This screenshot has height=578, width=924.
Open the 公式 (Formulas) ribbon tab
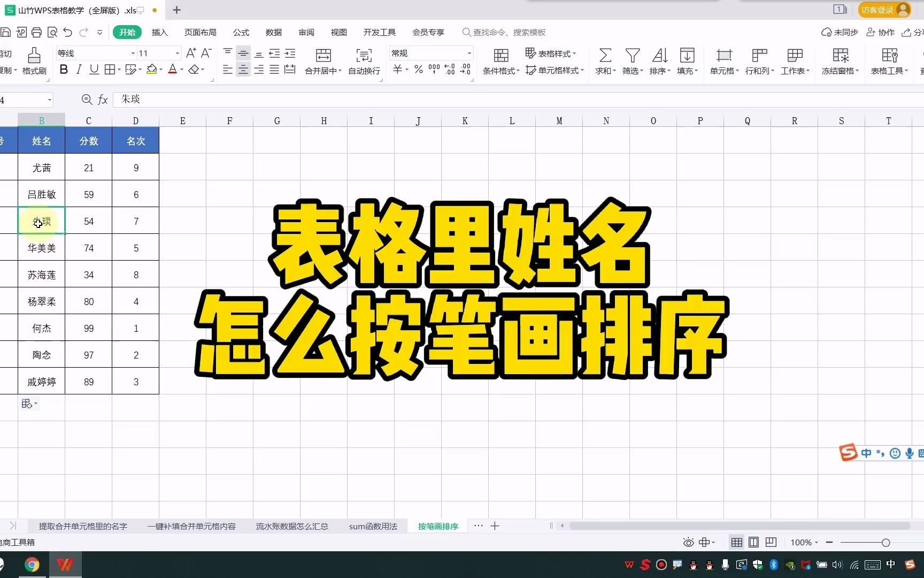pyautogui.click(x=241, y=32)
